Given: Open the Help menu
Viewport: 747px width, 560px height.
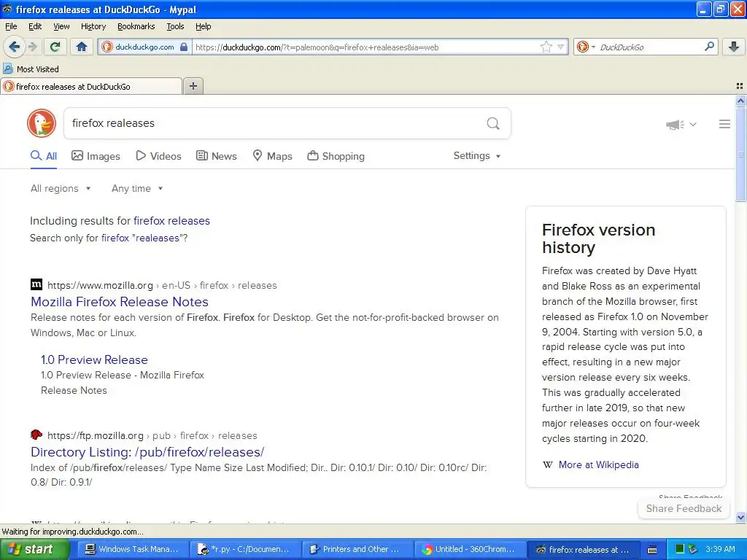Looking at the screenshot, I should pyautogui.click(x=203, y=26).
